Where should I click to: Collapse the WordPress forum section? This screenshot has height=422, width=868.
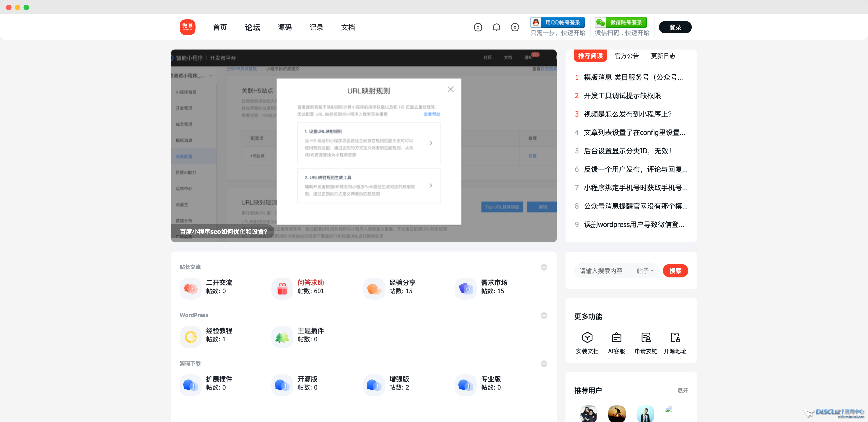(544, 316)
